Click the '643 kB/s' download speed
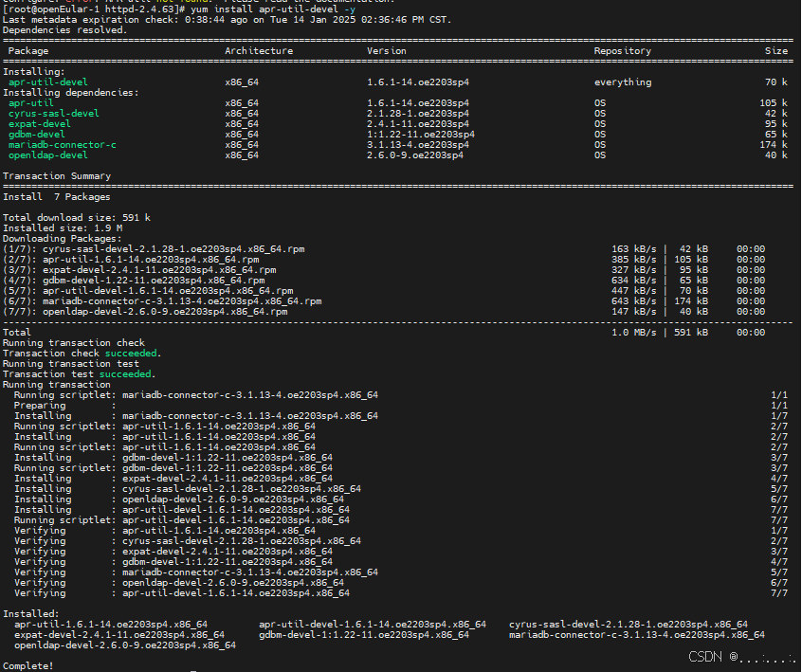The image size is (802, 672). pyautogui.click(x=633, y=301)
